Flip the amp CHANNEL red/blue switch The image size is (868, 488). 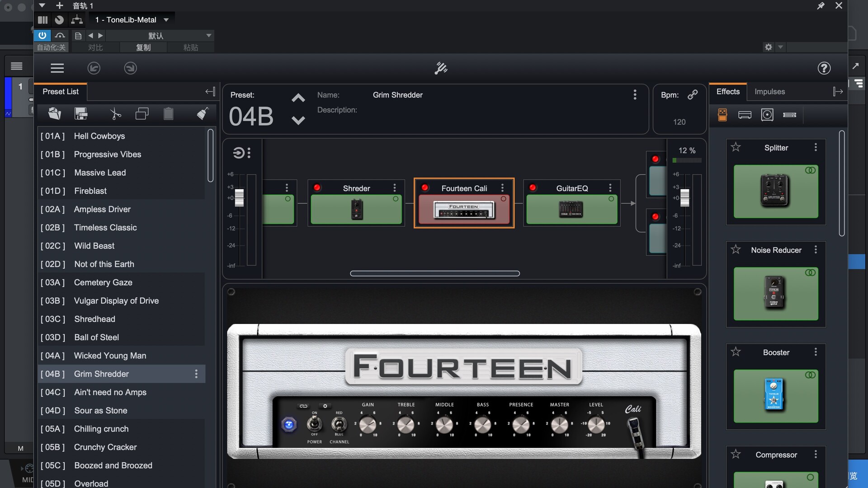tap(339, 424)
